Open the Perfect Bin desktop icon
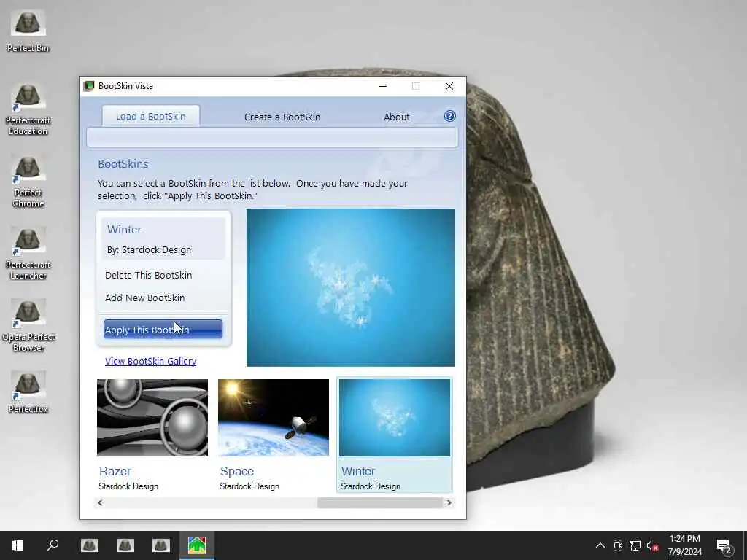Image resolution: width=747 pixels, height=560 pixels. click(x=28, y=31)
